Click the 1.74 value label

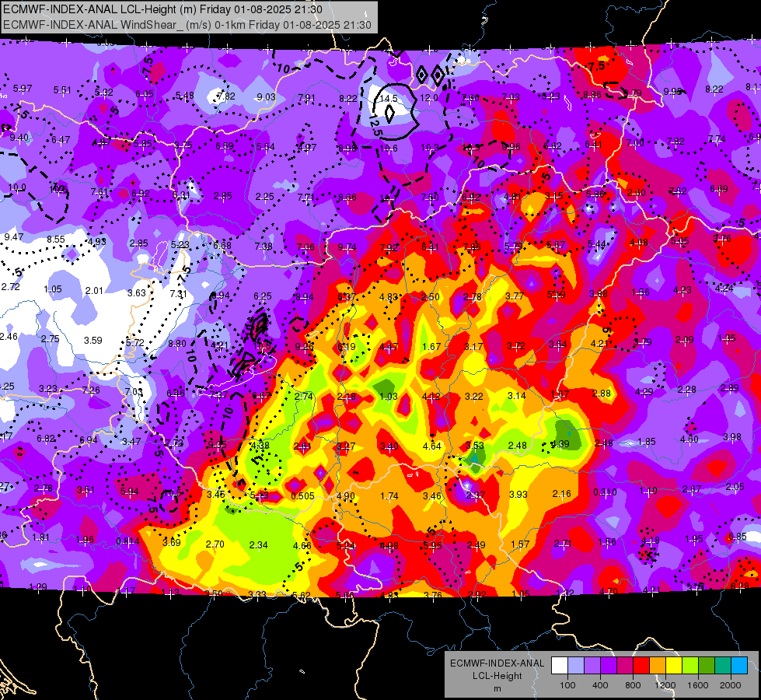(x=389, y=496)
